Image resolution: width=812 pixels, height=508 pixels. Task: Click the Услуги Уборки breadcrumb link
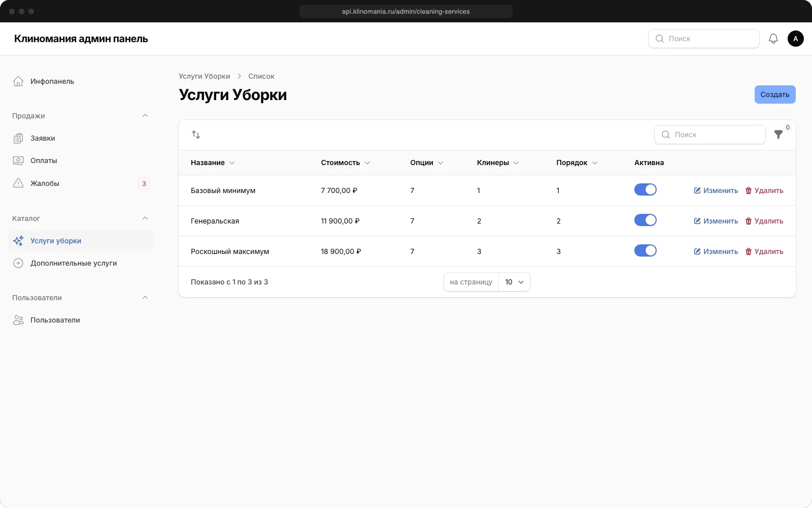pos(204,76)
